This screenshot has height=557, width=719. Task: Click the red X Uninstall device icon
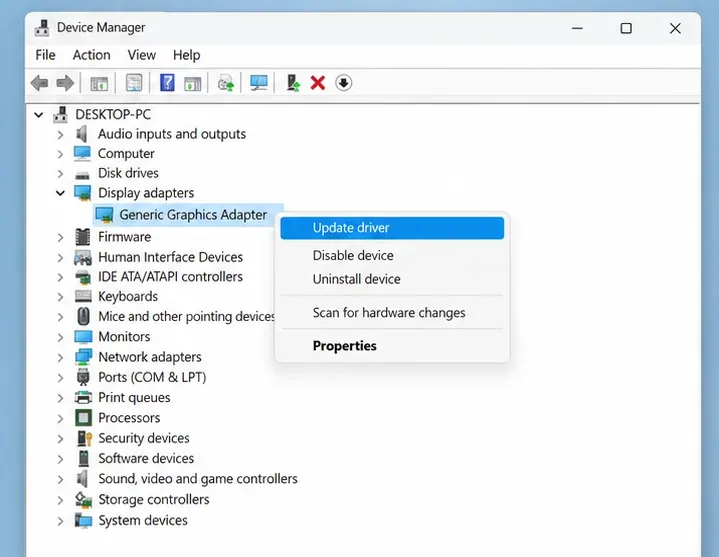point(317,83)
